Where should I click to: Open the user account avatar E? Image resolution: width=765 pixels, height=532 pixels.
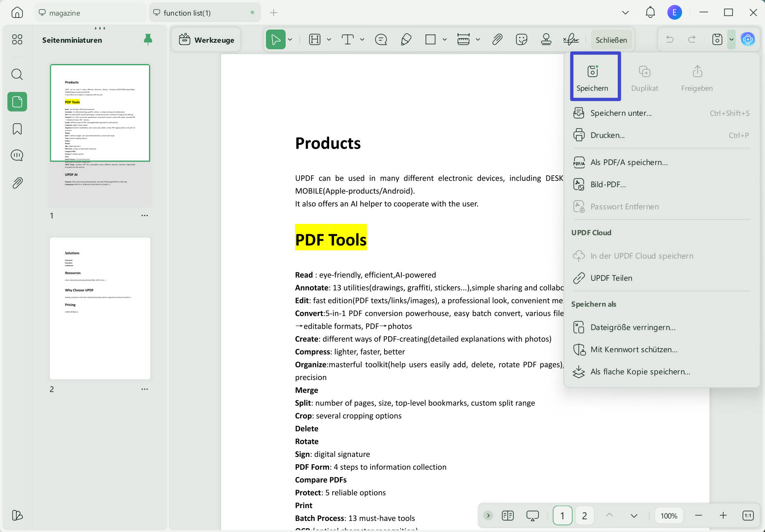674,13
